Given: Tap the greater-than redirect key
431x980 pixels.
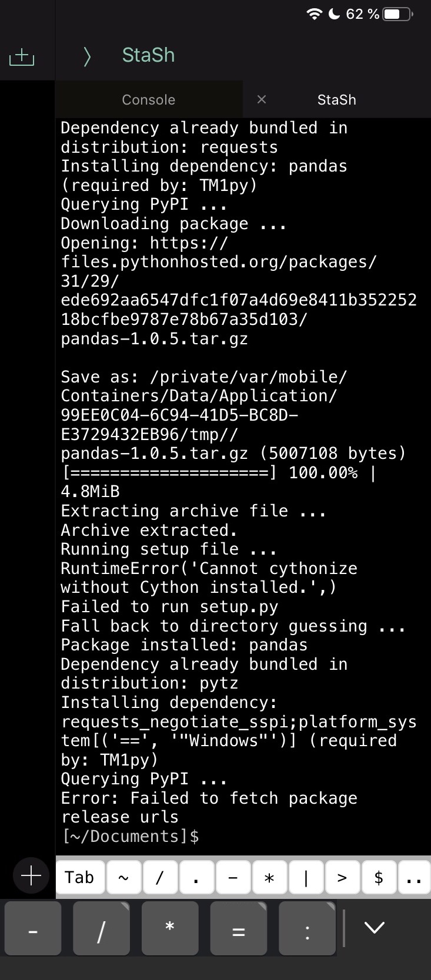Looking at the screenshot, I should (342, 877).
